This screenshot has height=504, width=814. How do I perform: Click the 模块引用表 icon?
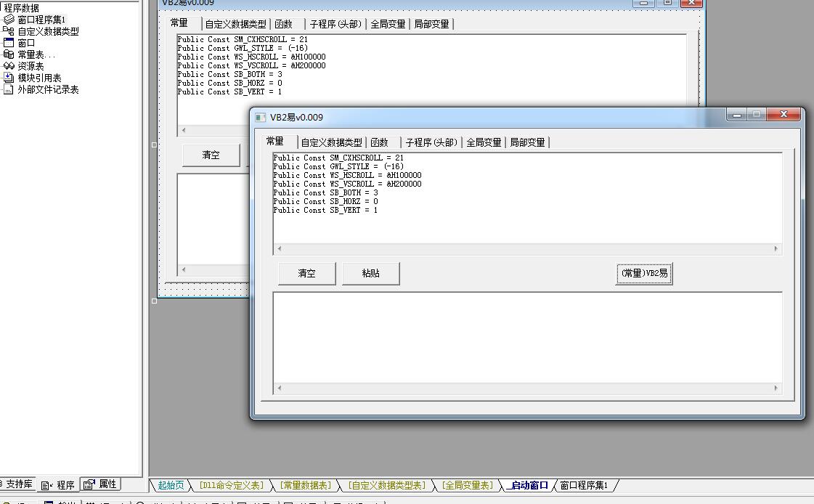pos(9,78)
